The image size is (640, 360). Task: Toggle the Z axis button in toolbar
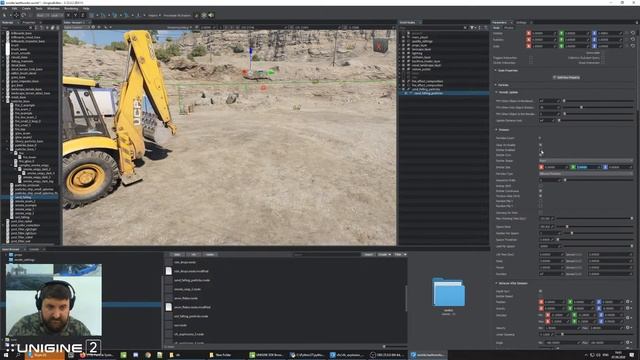click(82, 15)
